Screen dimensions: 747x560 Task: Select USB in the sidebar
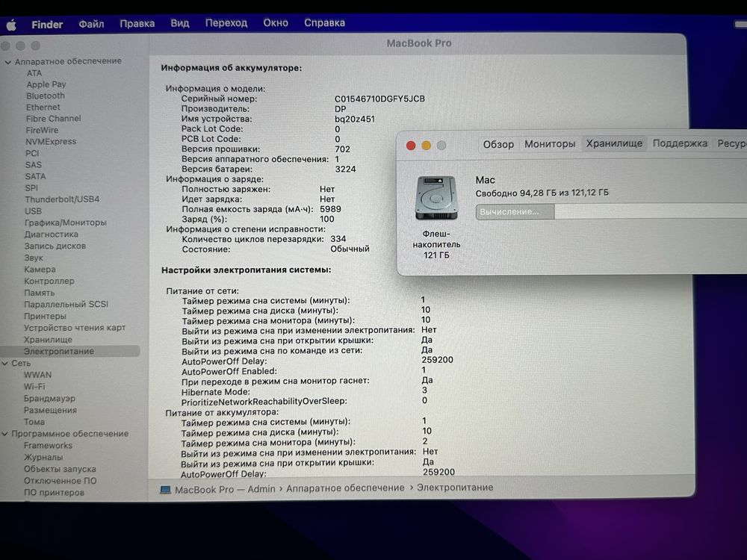(34, 211)
